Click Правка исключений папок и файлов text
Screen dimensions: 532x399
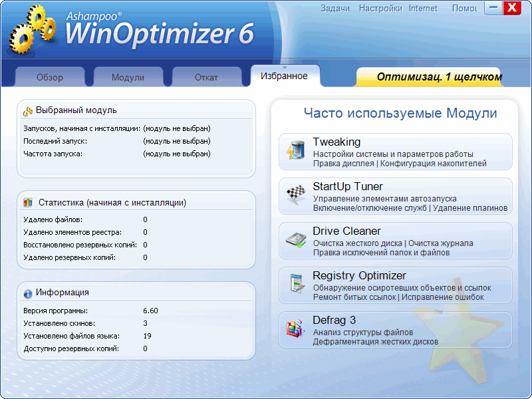(x=381, y=253)
